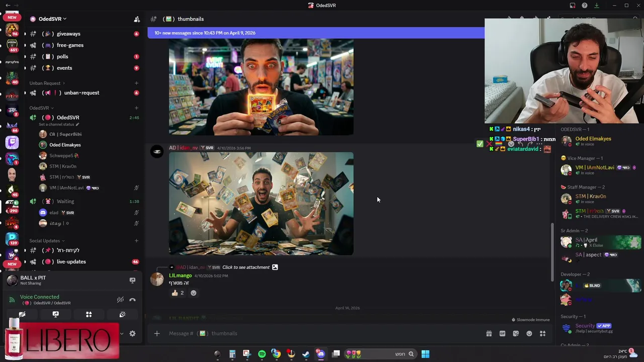Open the events channel
The height and width of the screenshot is (362, 644).
pyautogui.click(x=83, y=68)
